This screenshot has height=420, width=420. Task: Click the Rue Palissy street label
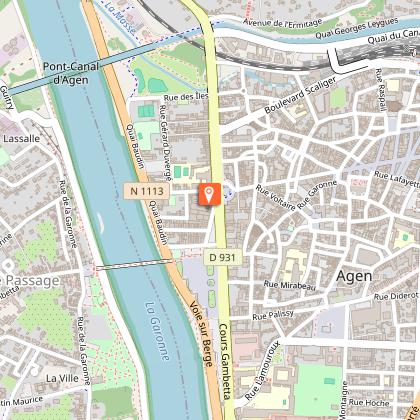click(273, 315)
